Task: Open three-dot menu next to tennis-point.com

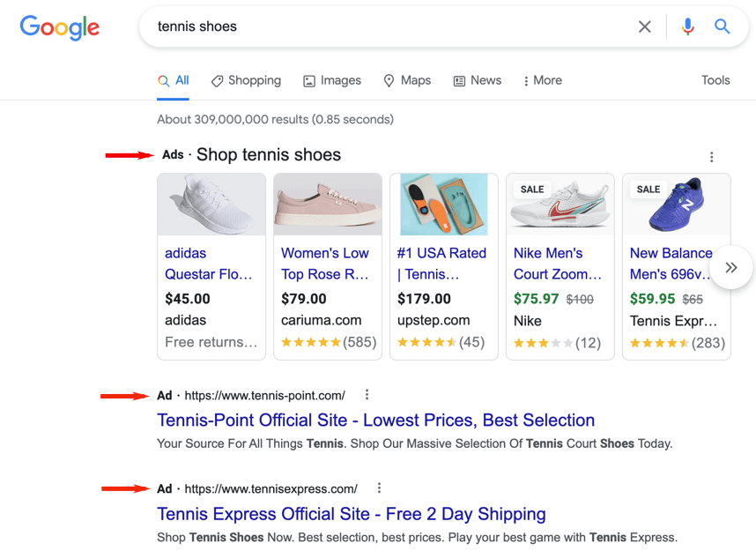Action: click(367, 395)
